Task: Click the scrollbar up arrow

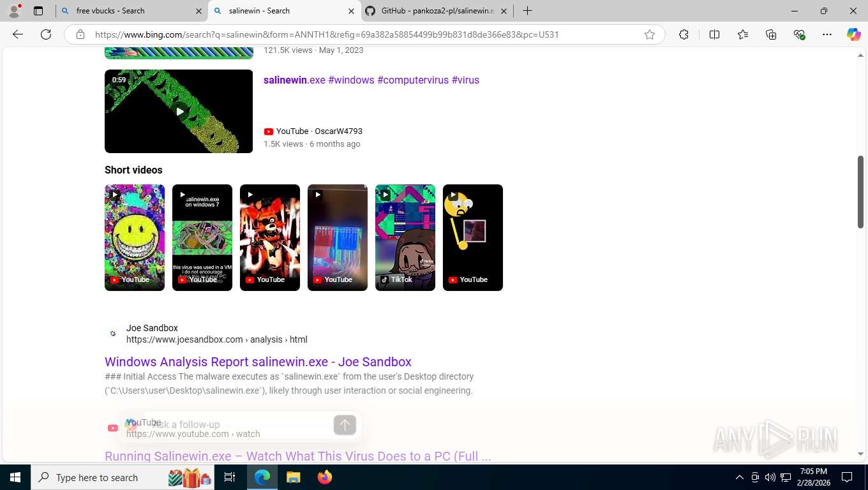Action: pyautogui.click(x=860, y=56)
